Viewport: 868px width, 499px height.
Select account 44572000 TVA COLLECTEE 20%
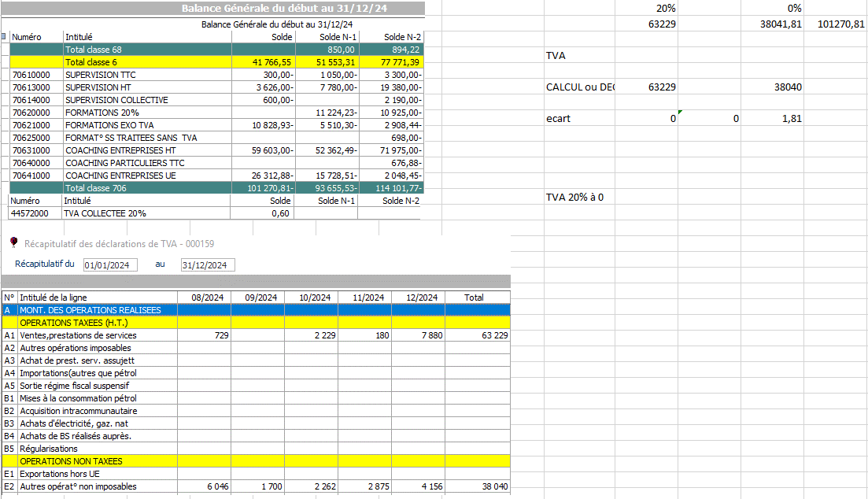coord(215,213)
